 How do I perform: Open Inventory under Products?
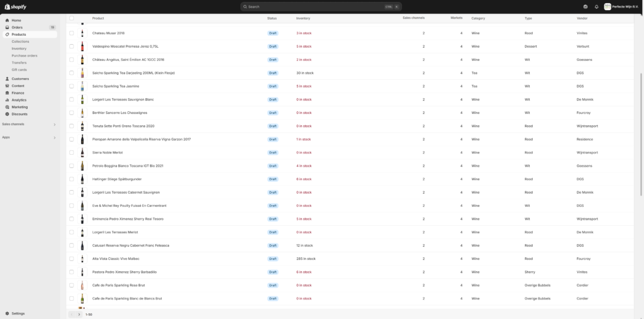pyautogui.click(x=19, y=48)
